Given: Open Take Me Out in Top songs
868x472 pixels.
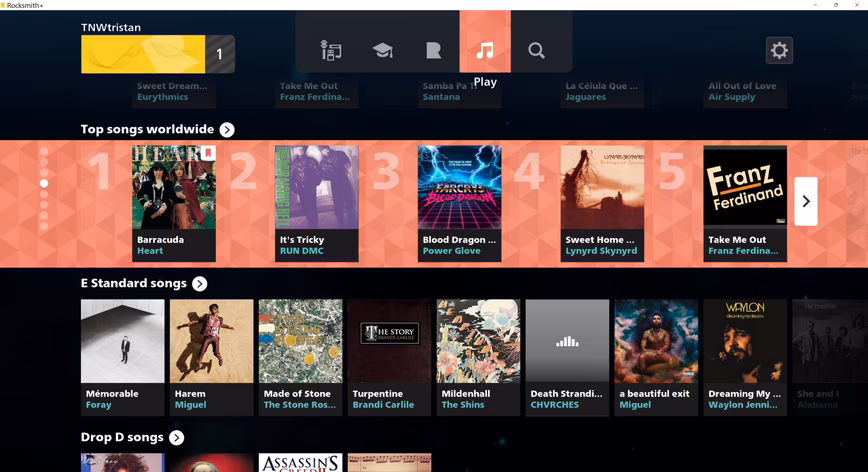Looking at the screenshot, I should 745,203.
